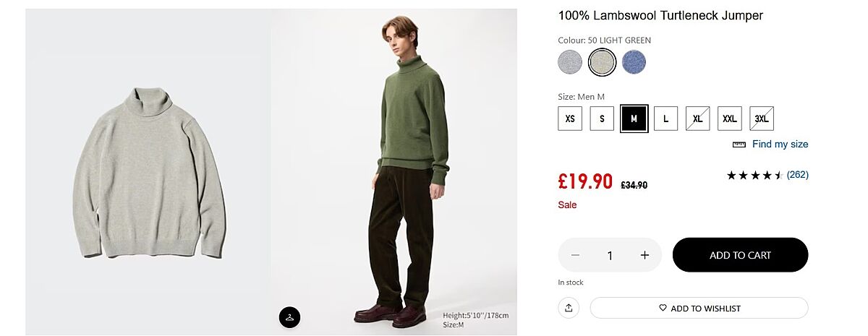
Task: Select the blue colour swatch
Action: coord(634,62)
